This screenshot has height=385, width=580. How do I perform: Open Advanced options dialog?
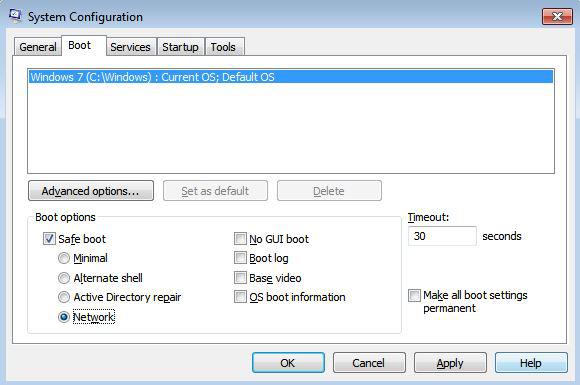(91, 191)
